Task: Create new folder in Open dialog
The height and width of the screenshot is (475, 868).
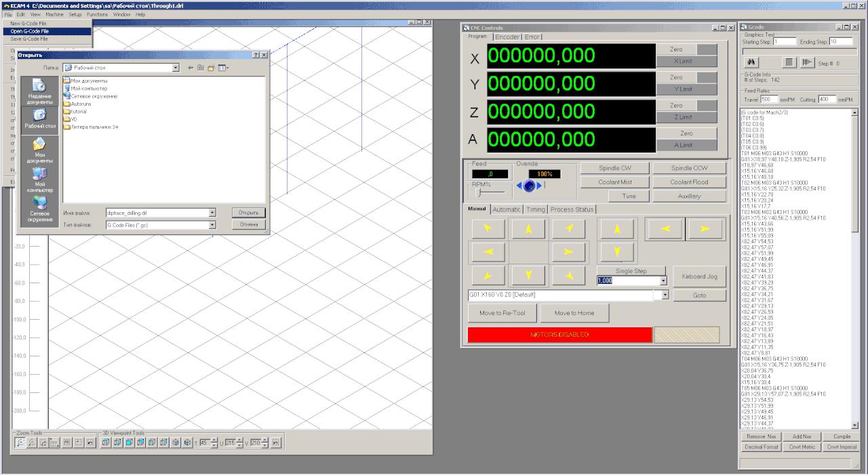Action: pos(211,68)
